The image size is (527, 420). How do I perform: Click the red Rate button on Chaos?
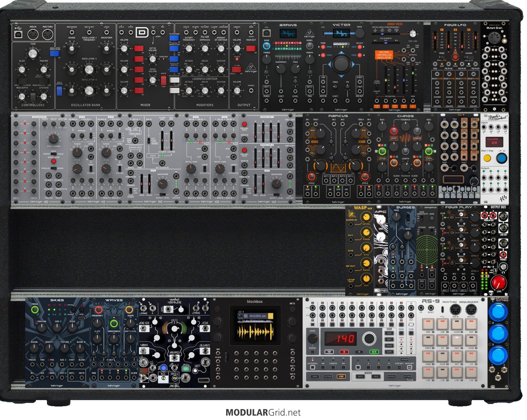tap(394, 131)
